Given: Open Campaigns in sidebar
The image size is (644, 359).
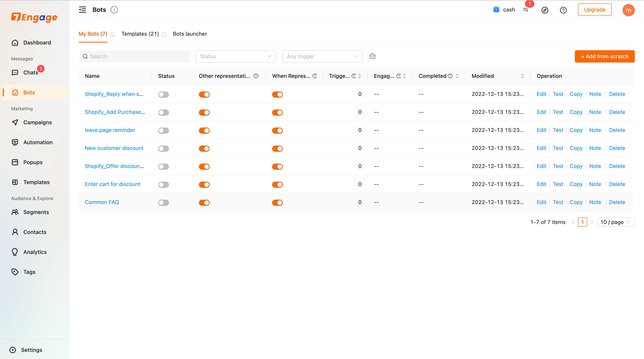Looking at the screenshot, I should 32,122.
